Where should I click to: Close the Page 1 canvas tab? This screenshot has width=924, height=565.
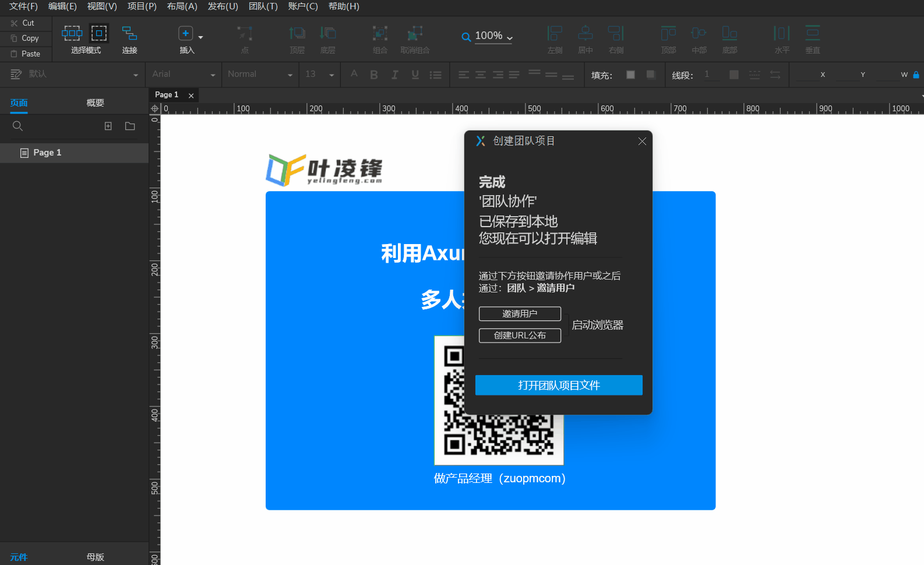coord(191,96)
